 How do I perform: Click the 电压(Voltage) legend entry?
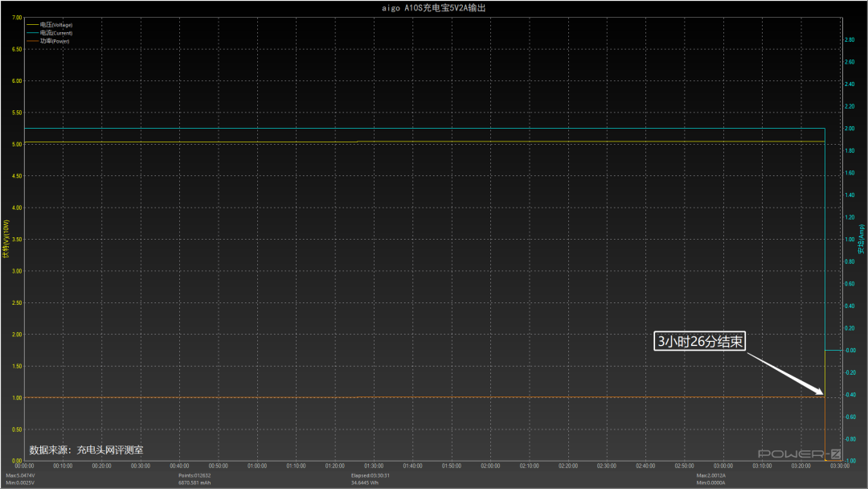[49, 25]
